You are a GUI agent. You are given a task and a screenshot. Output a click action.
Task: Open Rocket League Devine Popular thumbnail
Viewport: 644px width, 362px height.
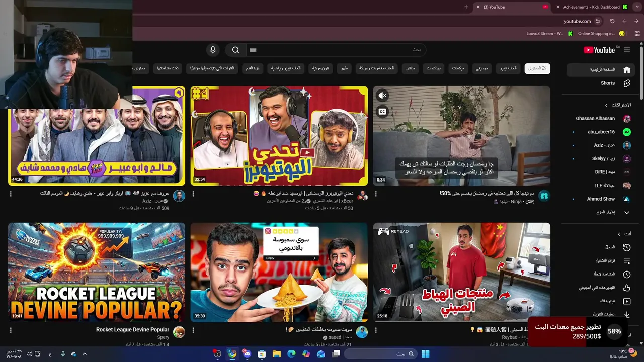(97, 272)
